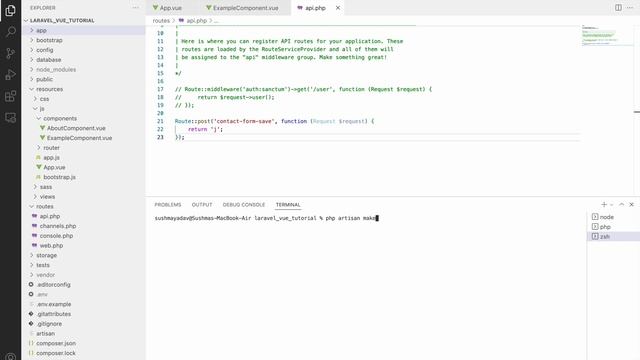Open api.php in the routes folder
The image size is (640, 360).
pyautogui.click(x=83, y=216)
